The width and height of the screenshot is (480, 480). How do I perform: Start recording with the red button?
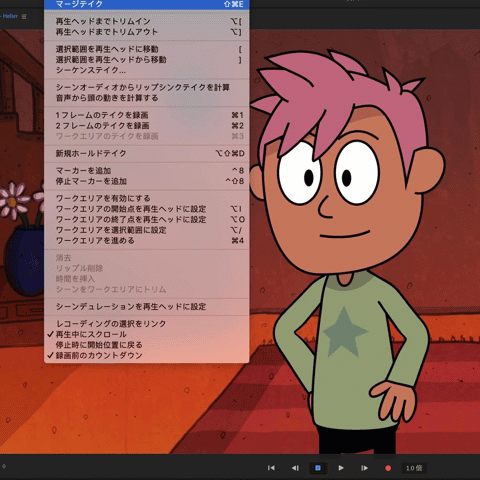pyautogui.click(x=388, y=468)
